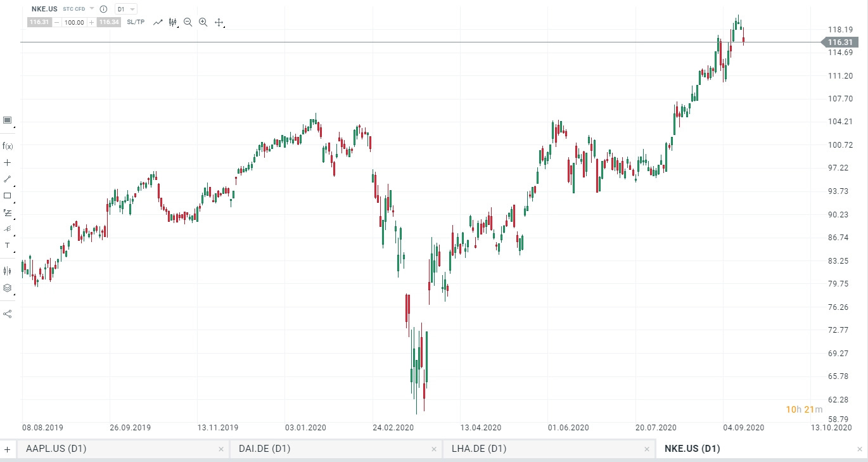Open the indicators icon next to zoom controls
This screenshot has width=868, height=462.
(x=172, y=22)
